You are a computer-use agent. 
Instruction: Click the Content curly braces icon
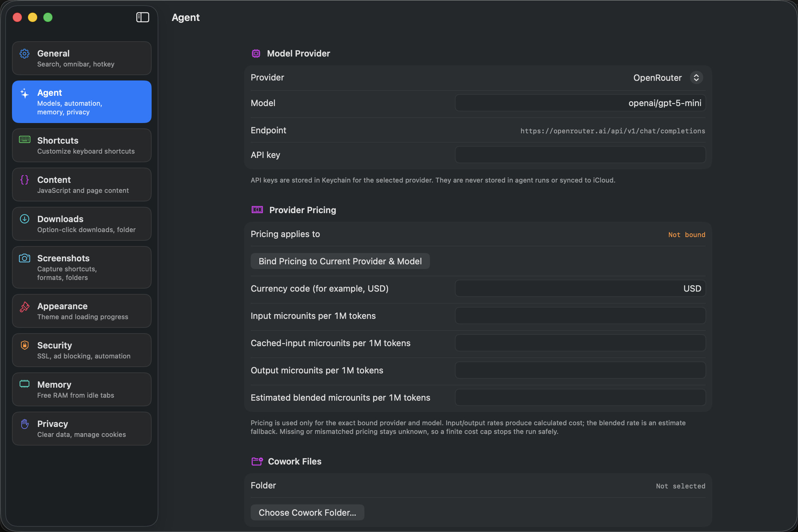[x=24, y=180]
